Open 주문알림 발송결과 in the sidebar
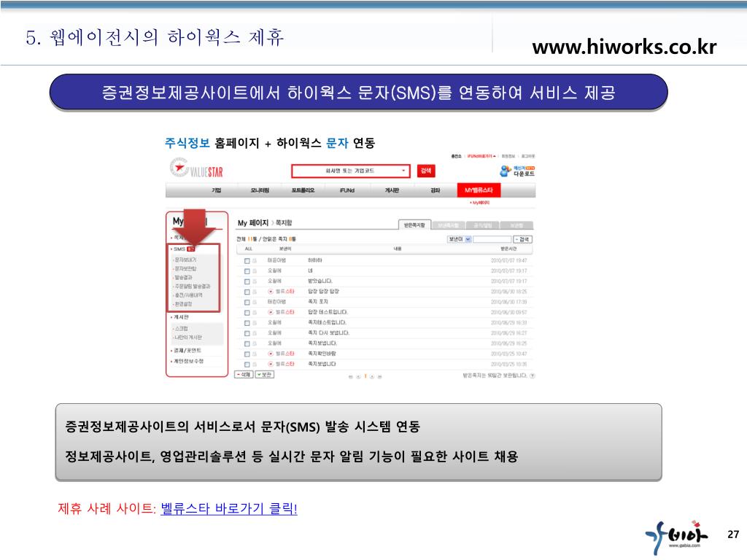 (x=192, y=286)
